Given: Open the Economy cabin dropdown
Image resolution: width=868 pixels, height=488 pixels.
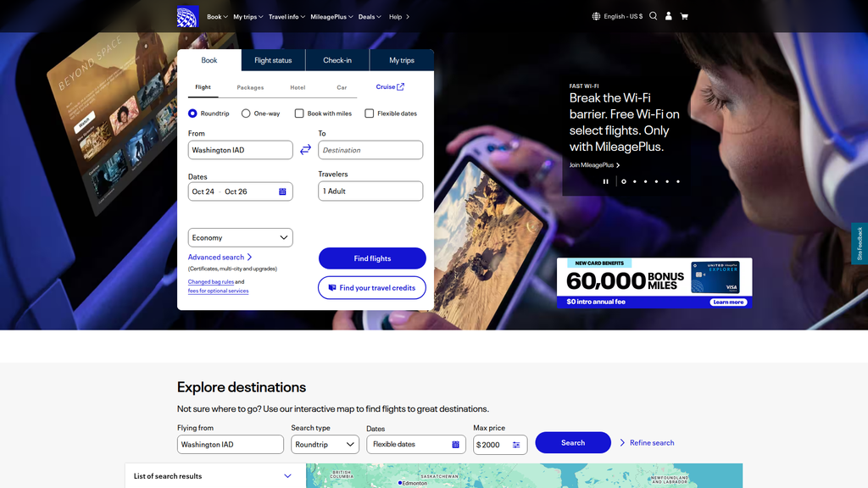Looking at the screenshot, I should 240,237.
